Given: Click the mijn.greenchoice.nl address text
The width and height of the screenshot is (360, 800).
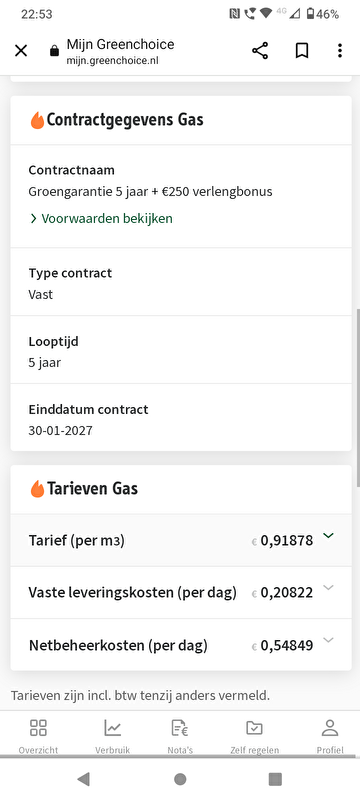Looking at the screenshot, I should 112,61.
